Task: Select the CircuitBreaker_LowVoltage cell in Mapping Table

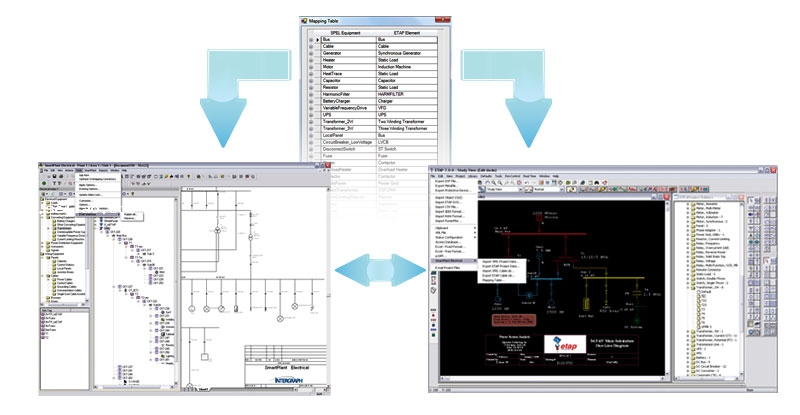Action: tap(348, 142)
